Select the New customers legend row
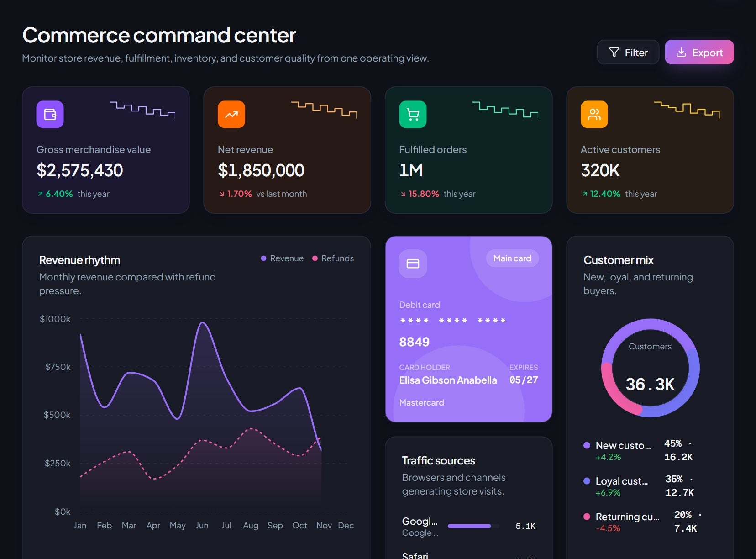The width and height of the screenshot is (756, 559). point(650,451)
